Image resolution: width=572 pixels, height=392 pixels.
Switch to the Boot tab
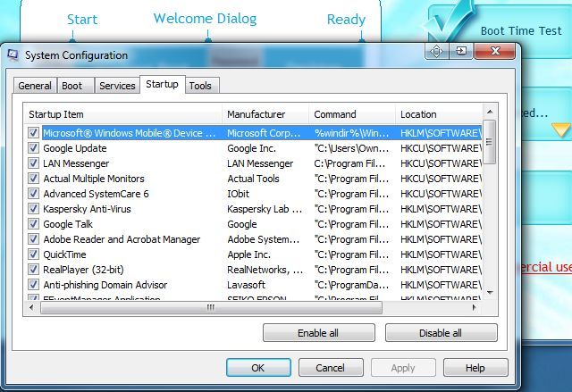[x=75, y=86]
